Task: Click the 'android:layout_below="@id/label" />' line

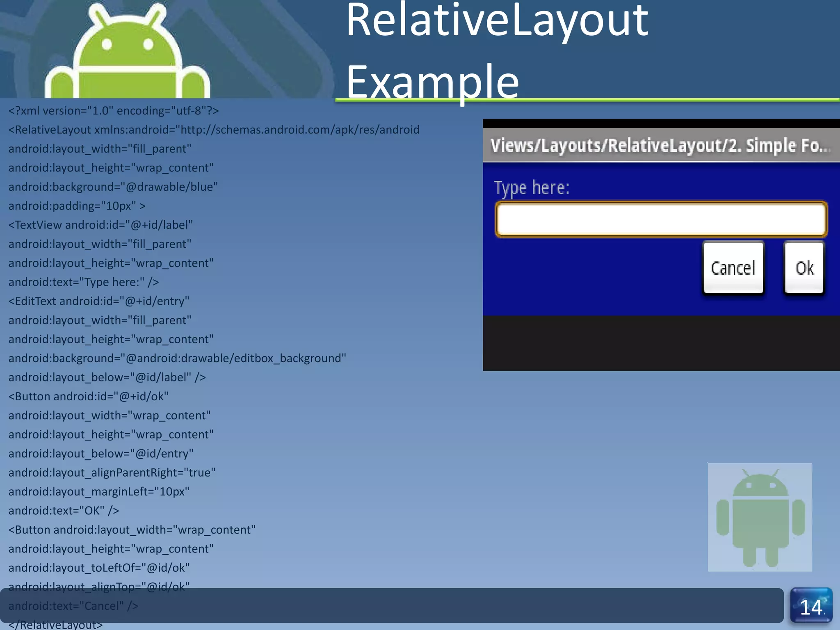Action: pos(107,377)
